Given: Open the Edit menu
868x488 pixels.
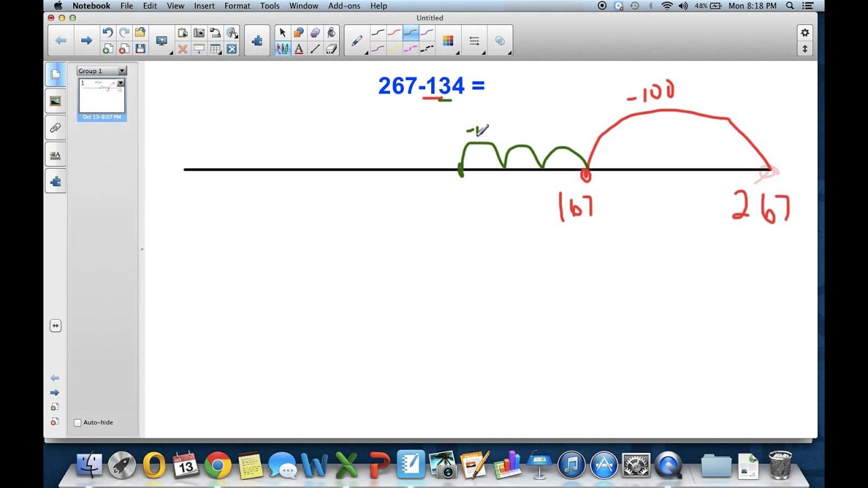Looking at the screenshot, I should [150, 5].
